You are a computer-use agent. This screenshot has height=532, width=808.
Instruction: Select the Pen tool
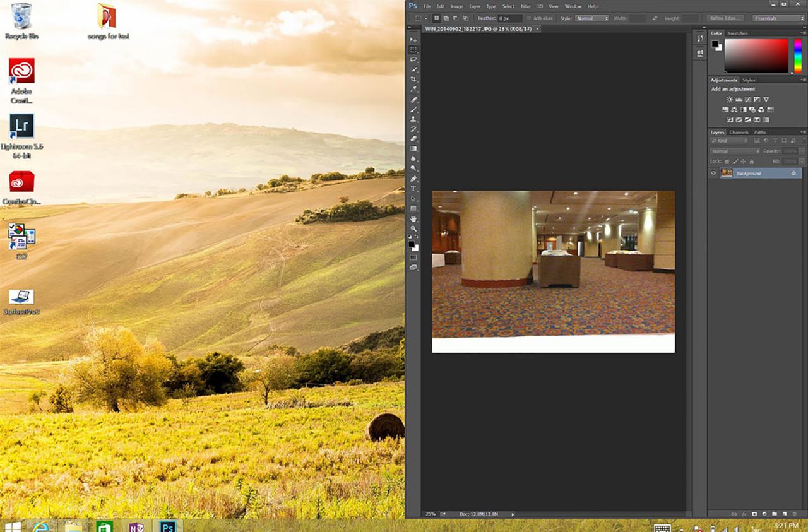(x=413, y=179)
